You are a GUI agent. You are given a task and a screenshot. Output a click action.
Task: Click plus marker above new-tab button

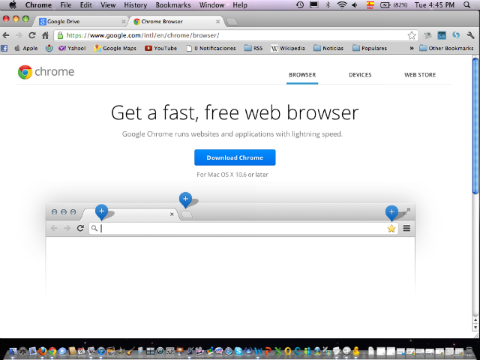(185, 200)
